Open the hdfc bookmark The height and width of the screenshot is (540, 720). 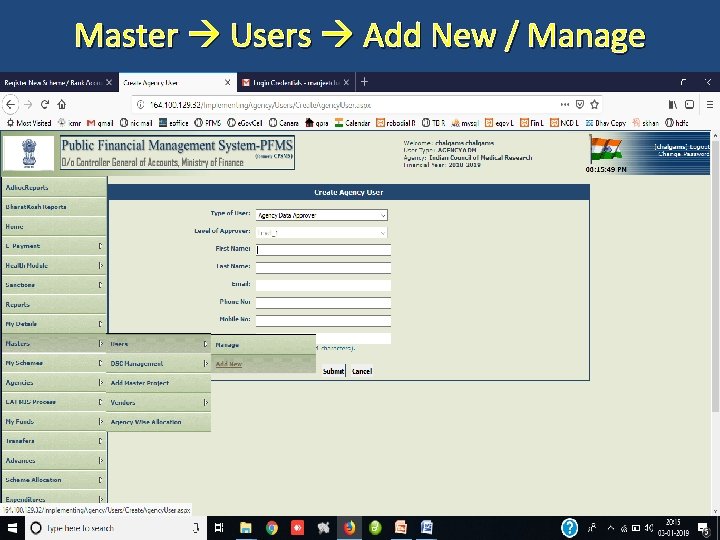(x=677, y=123)
